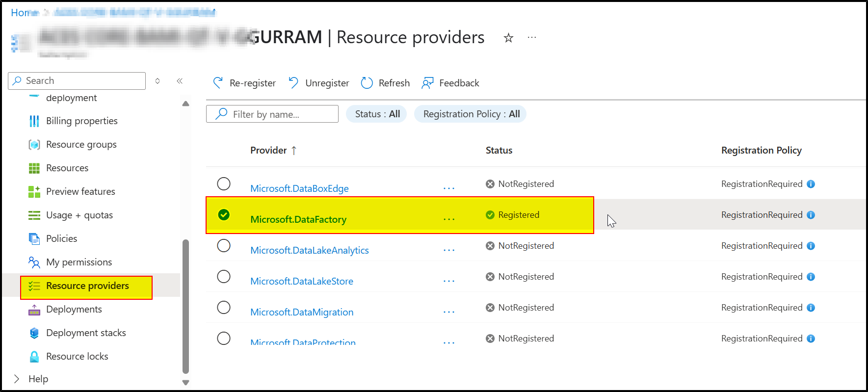Screen dimensions: 868x392
Task: Open the ellipsis menu for Microsoft.DataLakeStore
Action: pyautogui.click(x=449, y=281)
